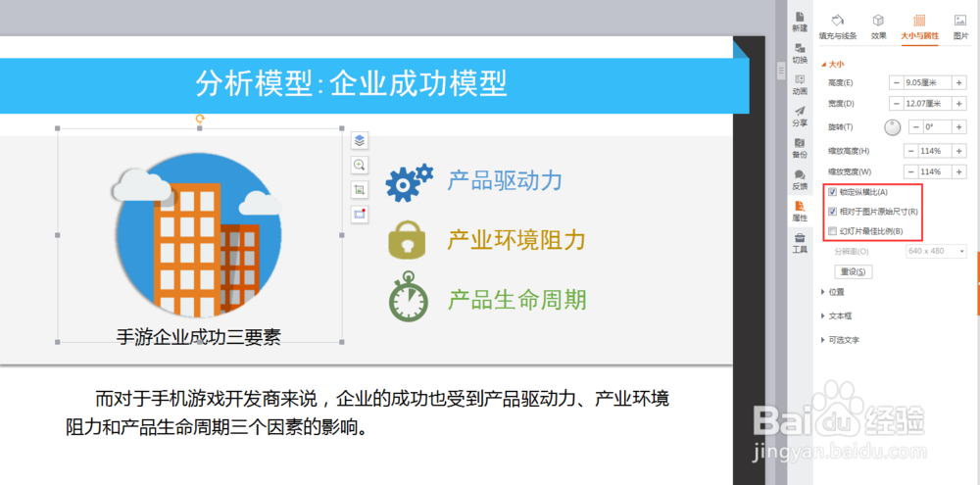Click the 高度 9.05厘米 input field
This screenshot has width=980, height=485.
[x=927, y=82]
